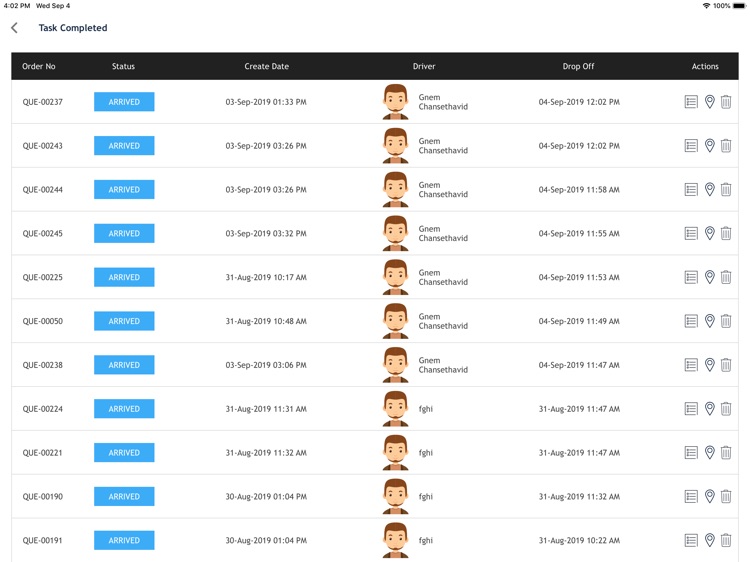Select order number QUE-00238

click(x=43, y=365)
